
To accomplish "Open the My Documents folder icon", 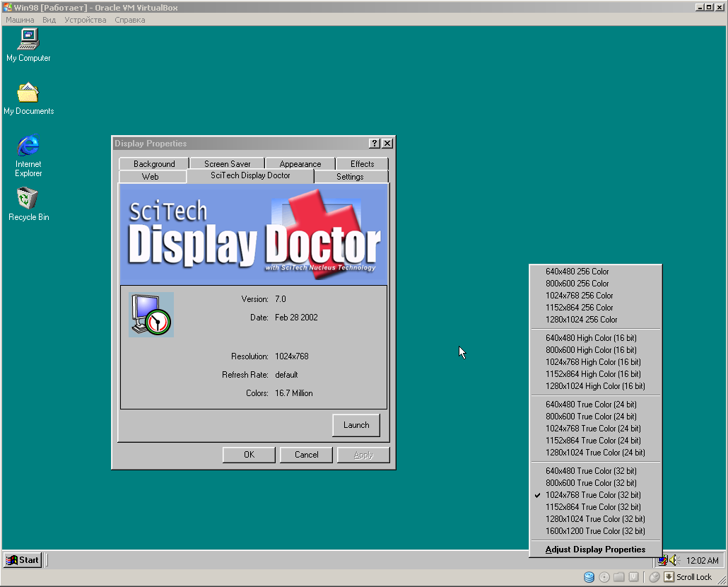I will click(x=28, y=93).
